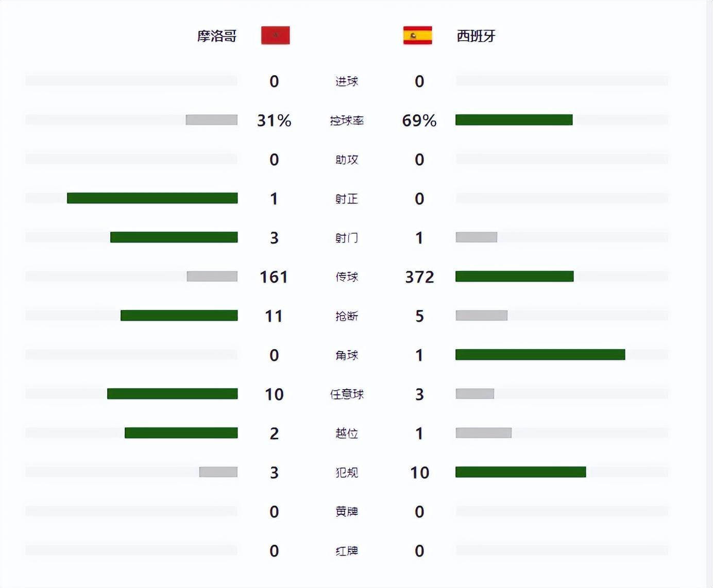The height and width of the screenshot is (588, 713).
Task: Click the 黄牌 stat label
Action: click(347, 512)
